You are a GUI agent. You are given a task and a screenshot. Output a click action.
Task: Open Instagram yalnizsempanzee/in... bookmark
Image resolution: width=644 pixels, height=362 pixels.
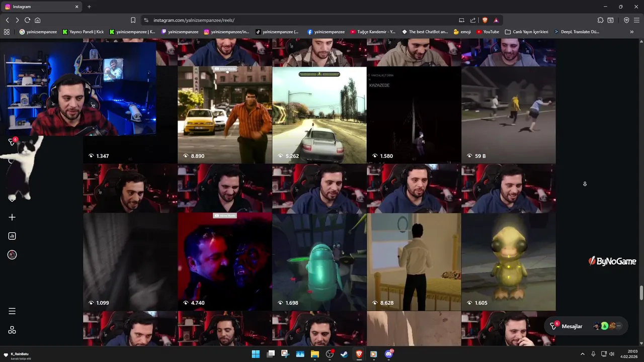pyautogui.click(x=226, y=32)
